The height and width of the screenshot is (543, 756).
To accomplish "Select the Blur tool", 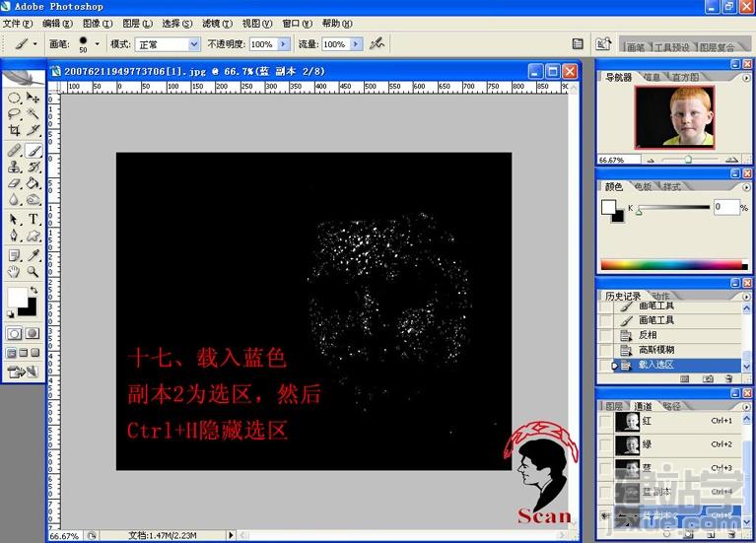I will pos(14,199).
